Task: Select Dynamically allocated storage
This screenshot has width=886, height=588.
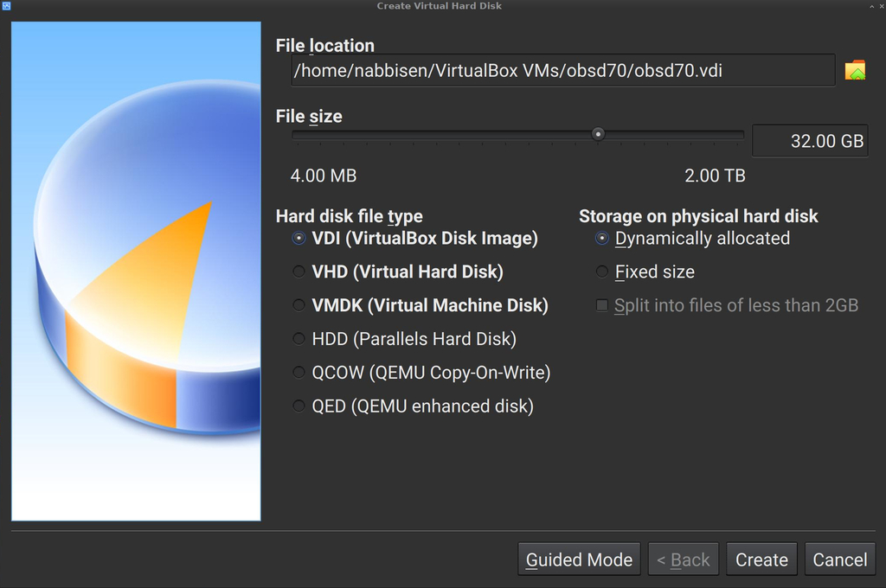Action: pos(692,239)
